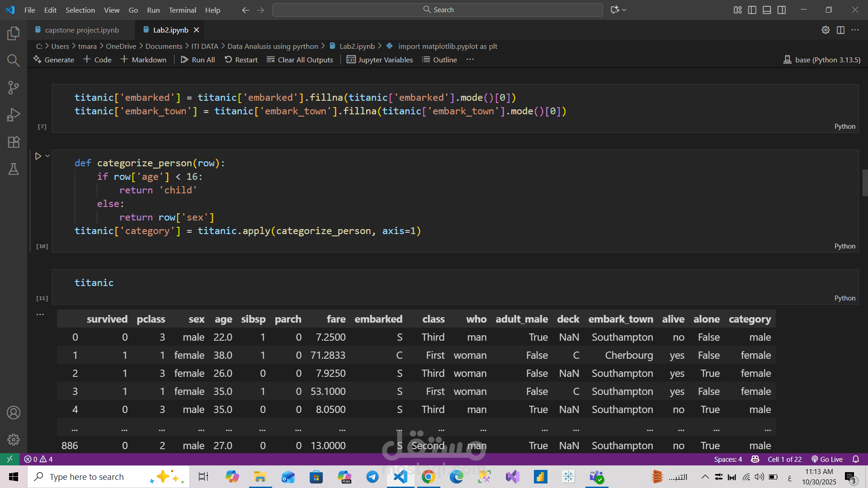
Task: Open the notebook toolbar overflow menu after Outline
Action: coord(470,60)
